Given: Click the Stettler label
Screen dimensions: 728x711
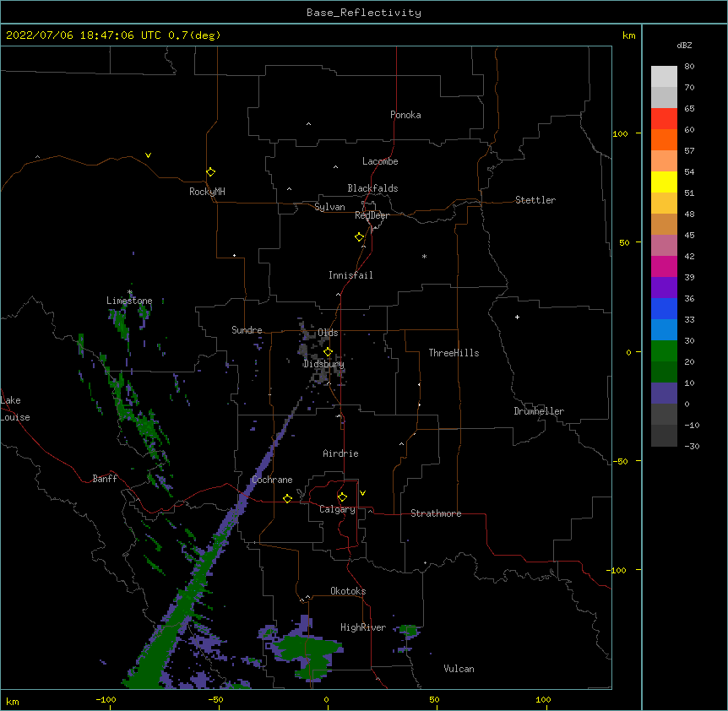Looking at the screenshot, I should coord(535,200).
